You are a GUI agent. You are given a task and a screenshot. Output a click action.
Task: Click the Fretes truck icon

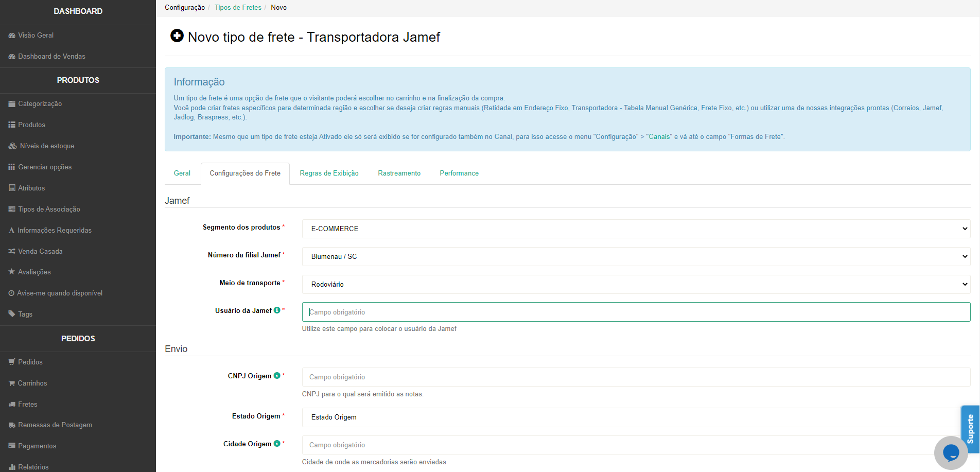coord(12,405)
